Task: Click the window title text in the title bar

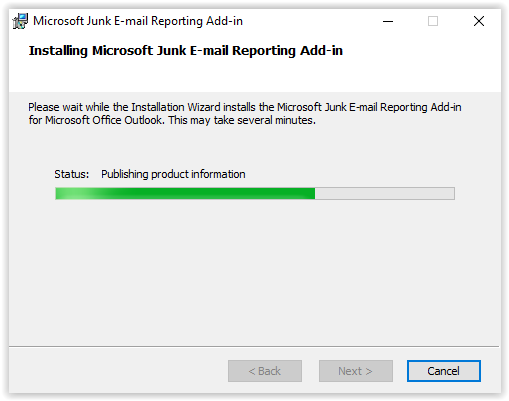Action: [138, 21]
